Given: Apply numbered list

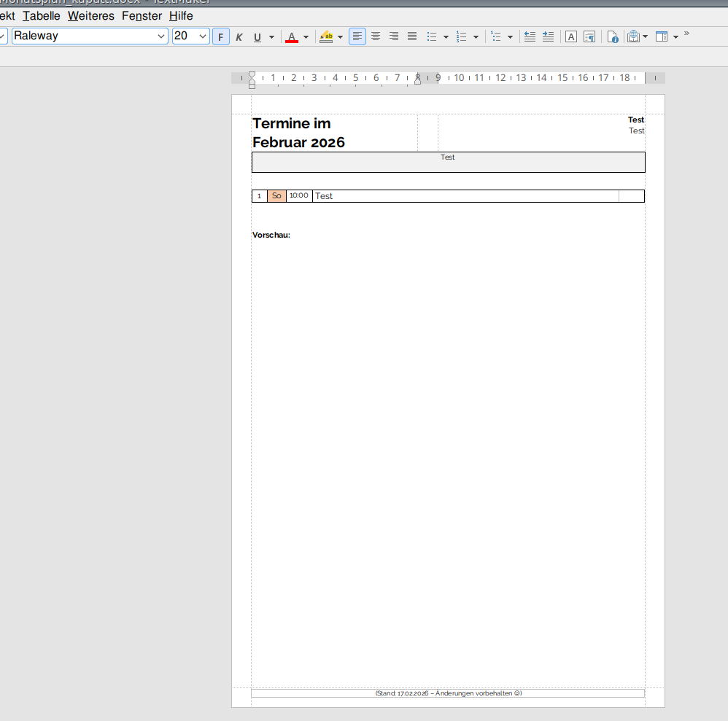Looking at the screenshot, I should point(462,37).
